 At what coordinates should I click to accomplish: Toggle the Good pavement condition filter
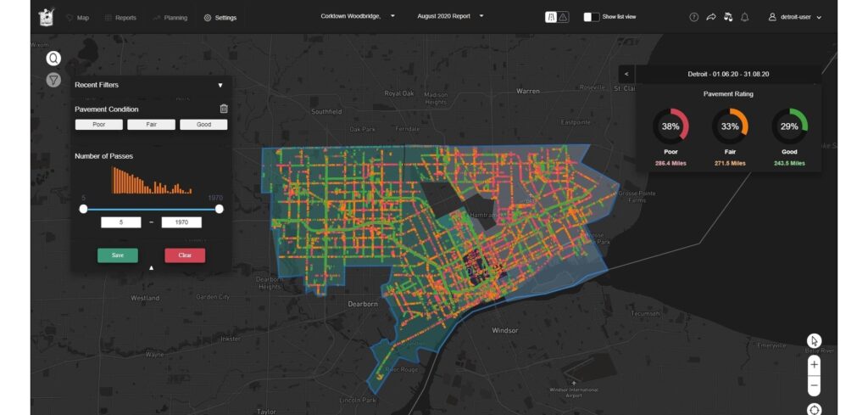[203, 124]
